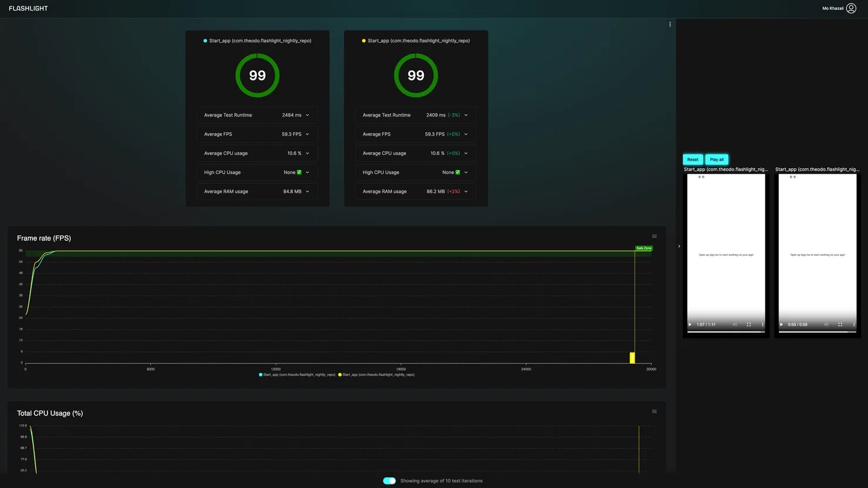Expand Average RAM usage 86.2 MB row
The image size is (868, 488).
pos(416,191)
